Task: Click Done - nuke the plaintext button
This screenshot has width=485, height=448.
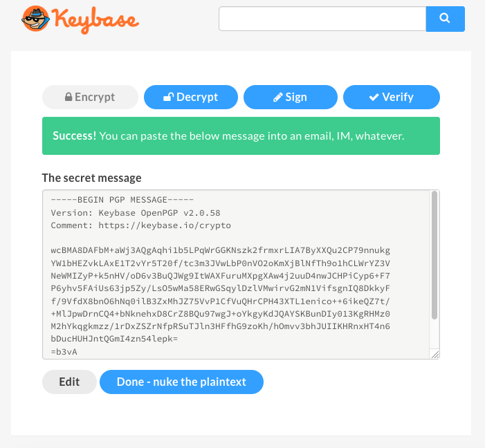Action: point(181,382)
